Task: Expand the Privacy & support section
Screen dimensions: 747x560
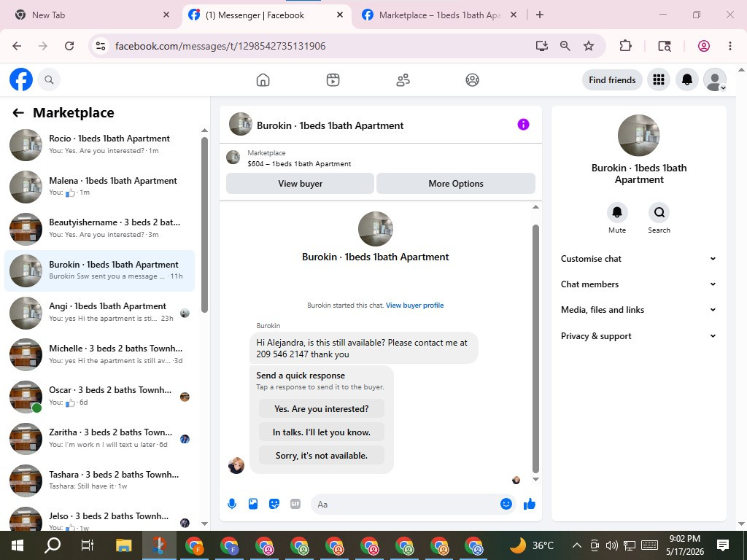Action: tap(638, 336)
